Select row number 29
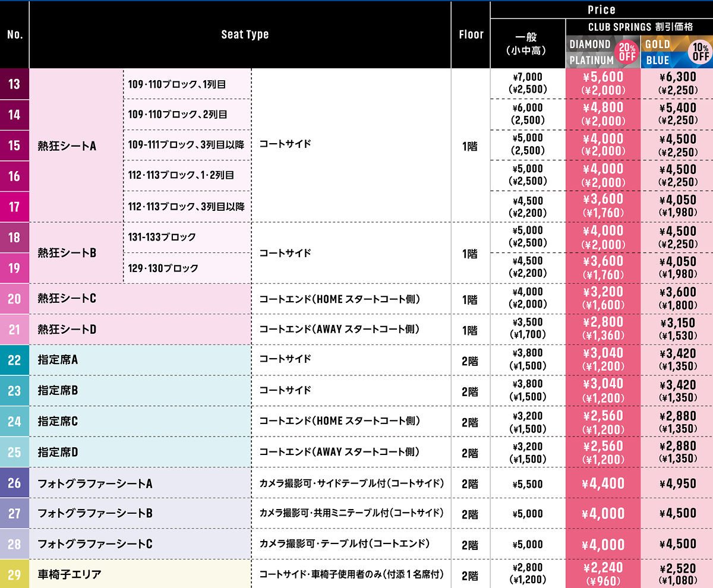The height and width of the screenshot is (588, 713). point(14,574)
